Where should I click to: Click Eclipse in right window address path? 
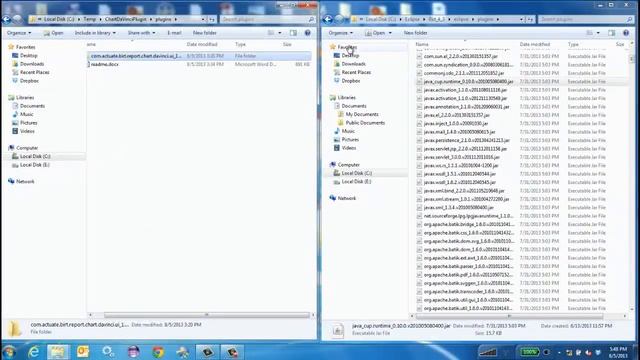pos(412,19)
